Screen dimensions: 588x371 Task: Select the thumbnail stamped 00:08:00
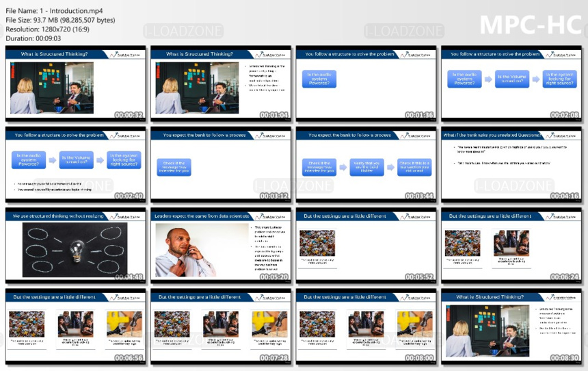coord(366,327)
